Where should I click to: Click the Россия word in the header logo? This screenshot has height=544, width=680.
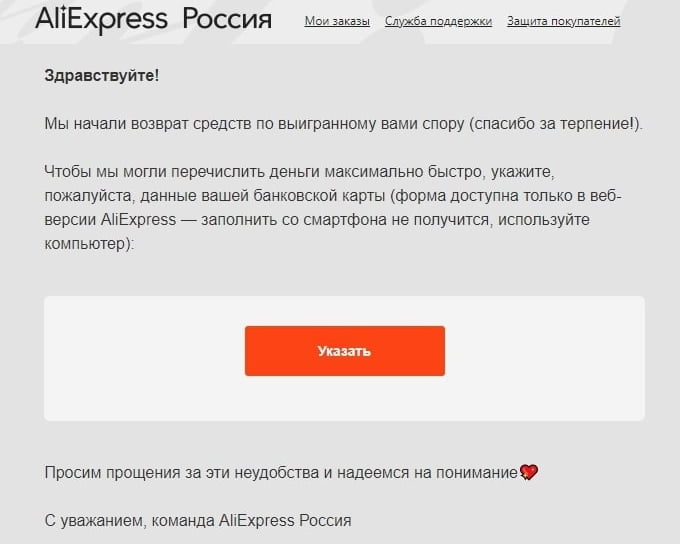pos(227,19)
